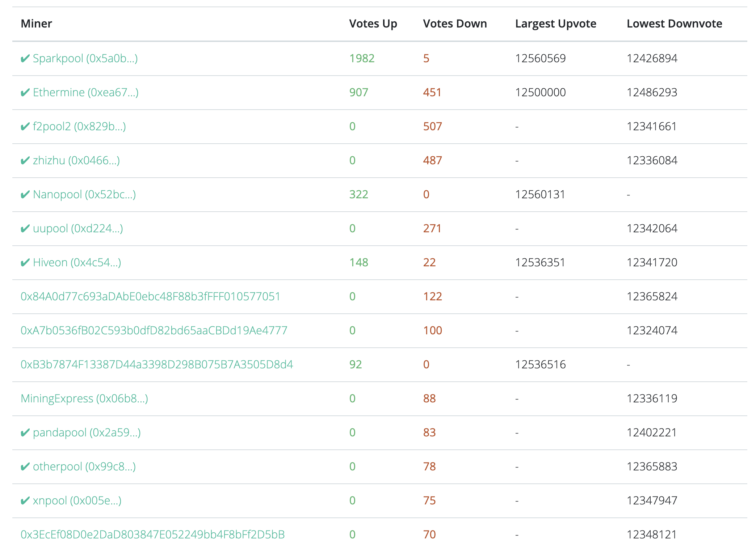The image size is (756, 550).
Task: Click the checkmark icon beside Hiveon
Action: pyautogui.click(x=25, y=262)
